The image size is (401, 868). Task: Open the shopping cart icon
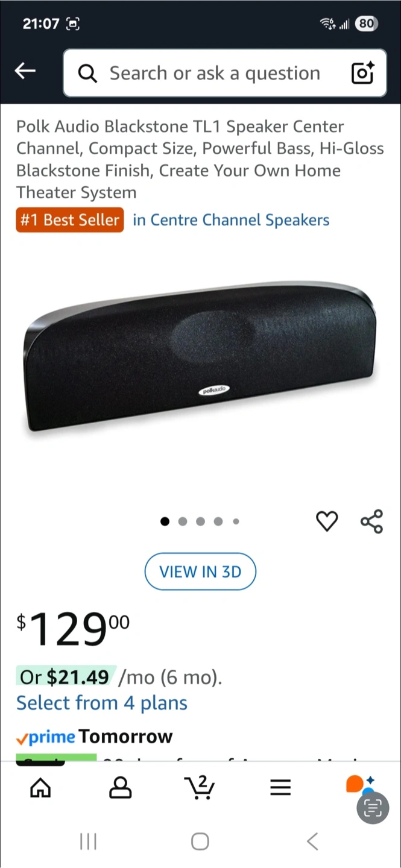click(200, 787)
